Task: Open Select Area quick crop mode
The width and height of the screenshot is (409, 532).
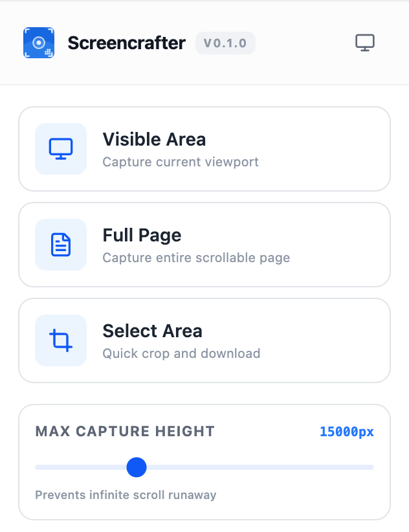Action: pos(204,340)
